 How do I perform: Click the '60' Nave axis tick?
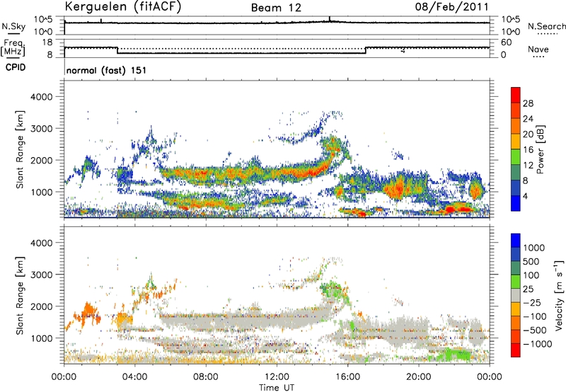[506, 42]
